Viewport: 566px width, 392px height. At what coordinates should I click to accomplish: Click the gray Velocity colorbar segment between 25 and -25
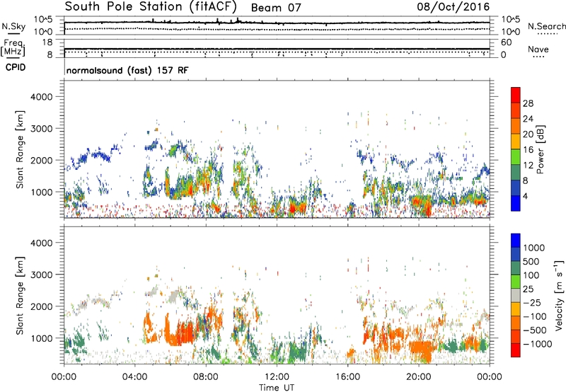[x=516, y=295]
